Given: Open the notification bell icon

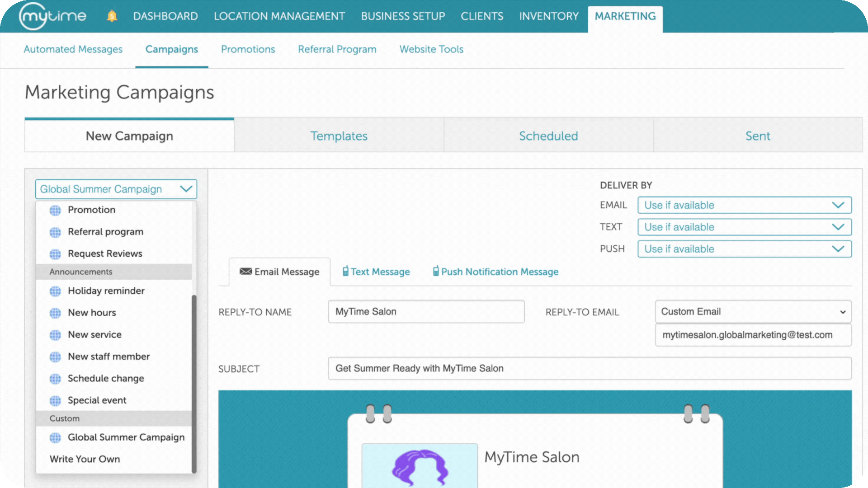Looking at the screenshot, I should coord(112,16).
